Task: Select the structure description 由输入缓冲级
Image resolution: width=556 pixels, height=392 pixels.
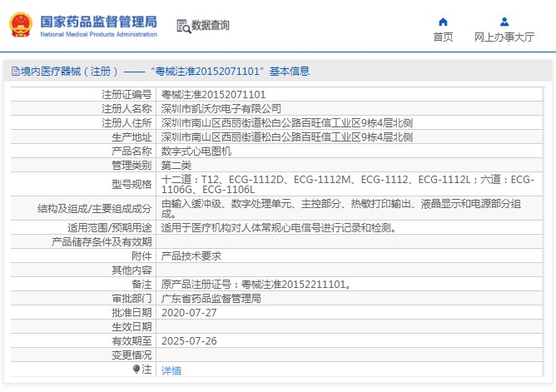Action: pyautogui.click(x=341, y=208)
